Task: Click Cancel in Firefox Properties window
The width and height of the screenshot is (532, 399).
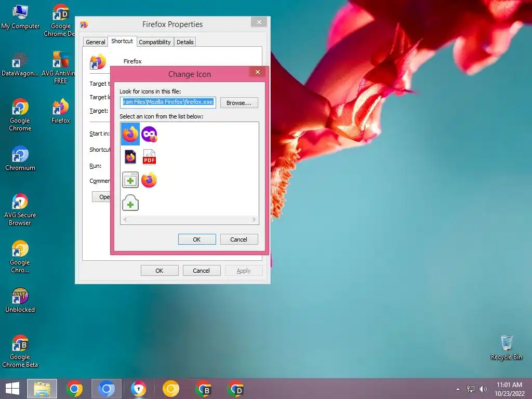Action: [202, 271]
